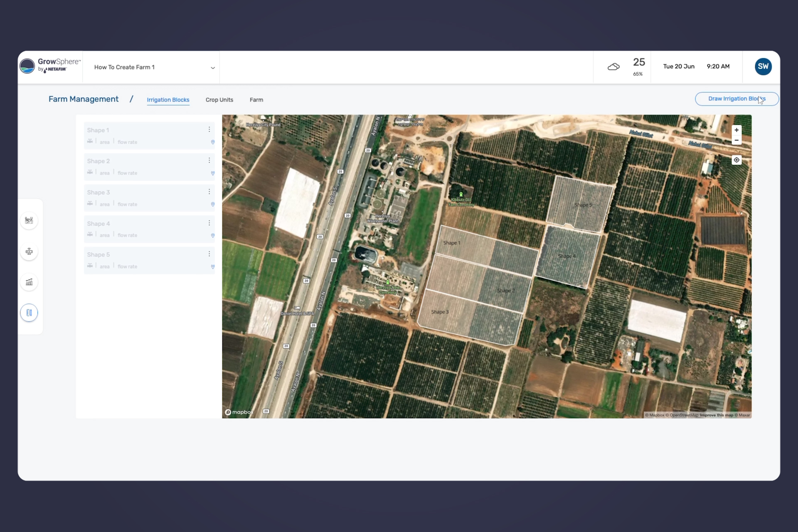Open the SW user avatar
Screen dimensions: 798x532
pos(763,66)
